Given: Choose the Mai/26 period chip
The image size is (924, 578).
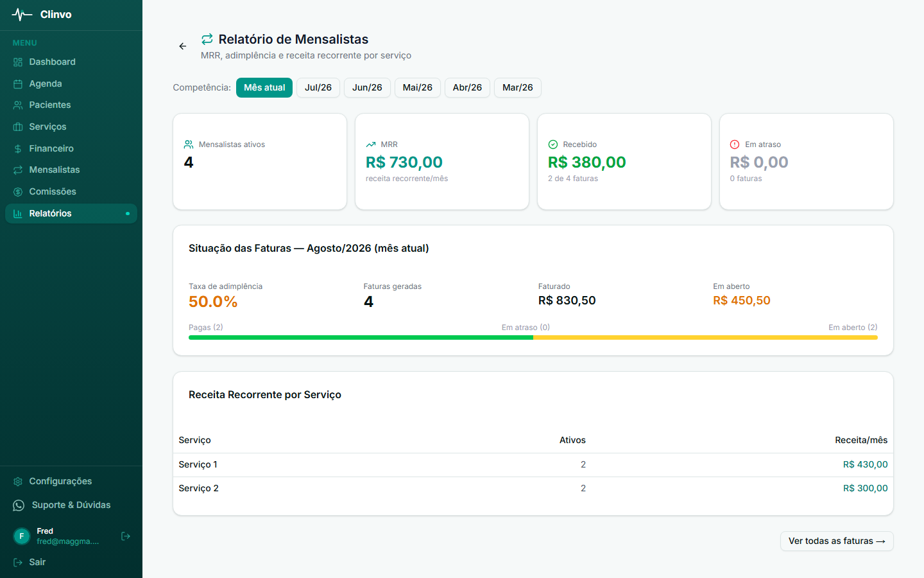Looking at the screenshot, I should [x=418, y=88].
